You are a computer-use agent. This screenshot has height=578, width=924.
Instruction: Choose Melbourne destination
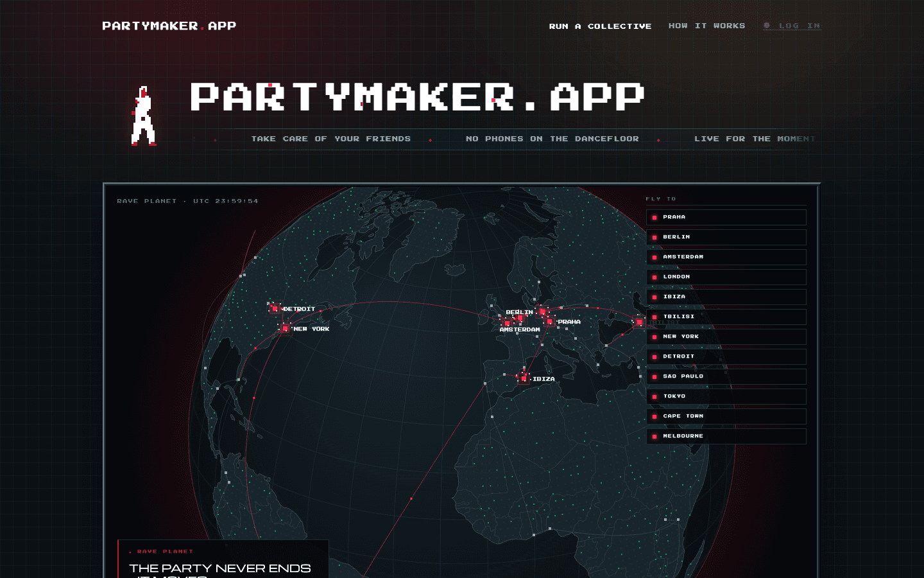tap(726, 436)
